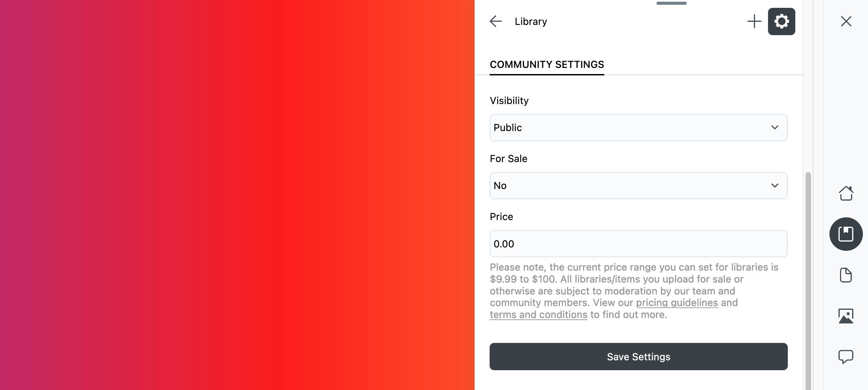Add a new library using the plus icon
Image resolution: width=868 pixels, height=390 pixels.
coord(754,21)
